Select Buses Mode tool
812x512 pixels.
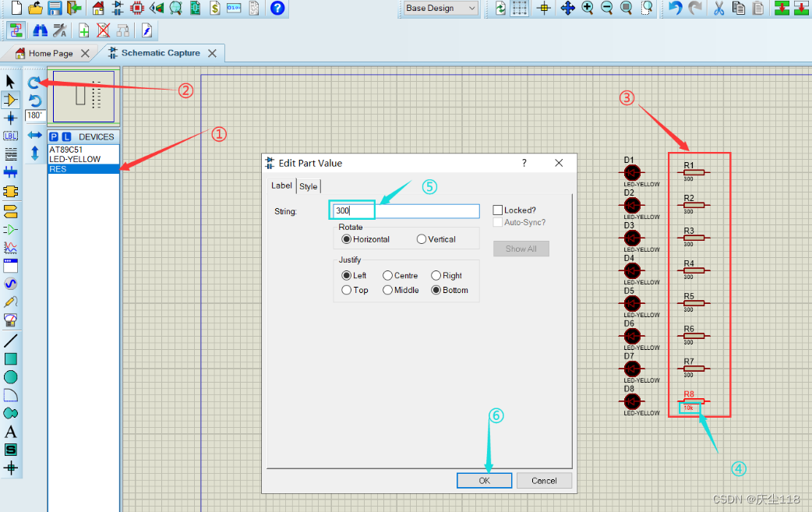pos(10,172)
